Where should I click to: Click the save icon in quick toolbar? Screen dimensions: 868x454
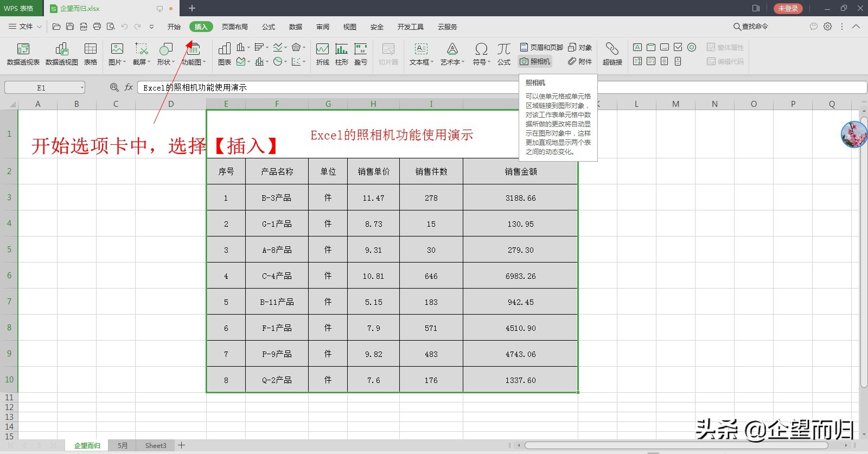(x=70, y=27)
